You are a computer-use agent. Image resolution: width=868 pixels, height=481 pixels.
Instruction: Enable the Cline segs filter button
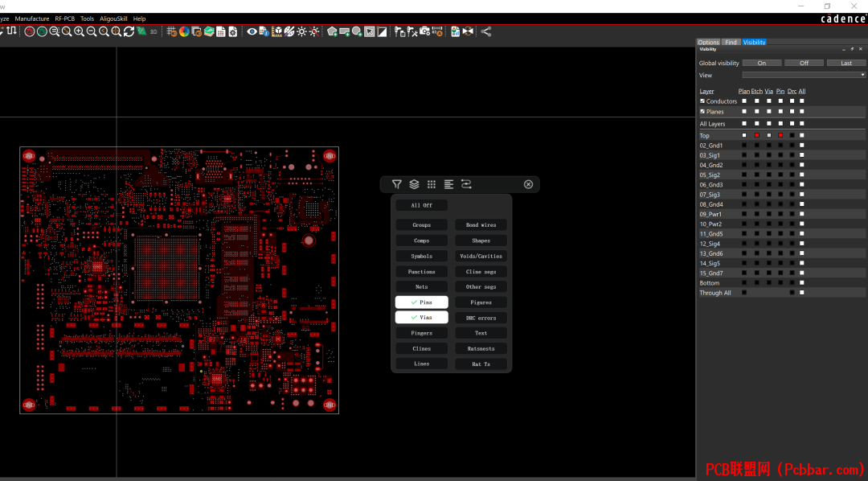coord(481,272)
